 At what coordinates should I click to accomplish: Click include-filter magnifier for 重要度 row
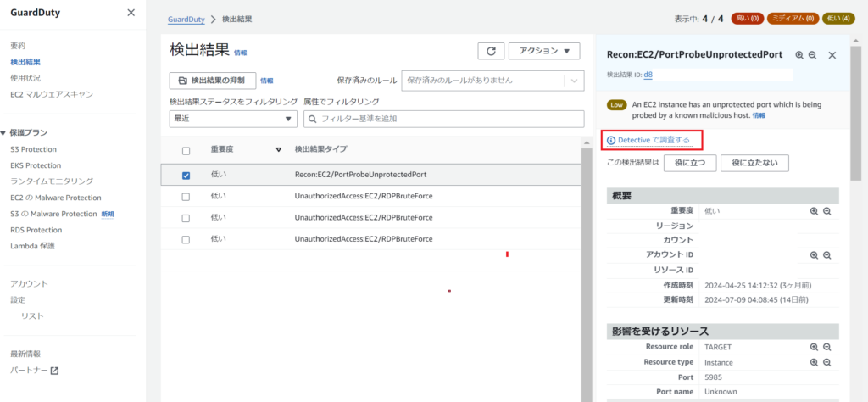pyautogui.click(x=814, y=211)
